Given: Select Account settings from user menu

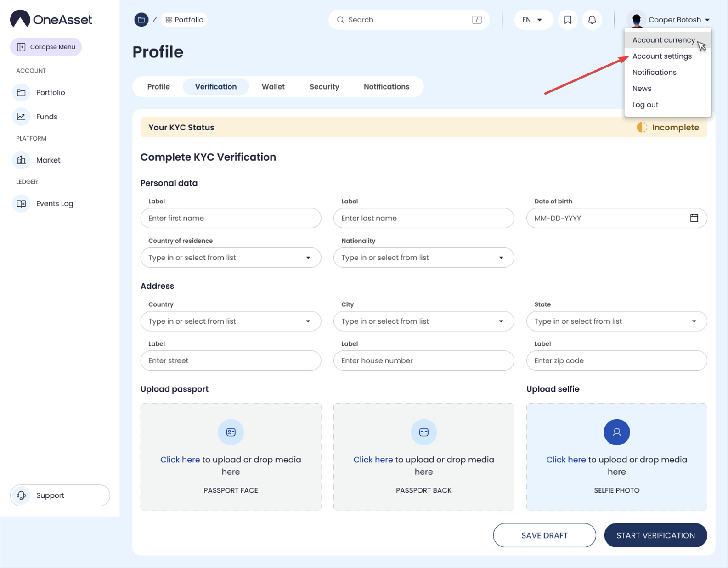Looking at the screenshot, I should 662,56.
